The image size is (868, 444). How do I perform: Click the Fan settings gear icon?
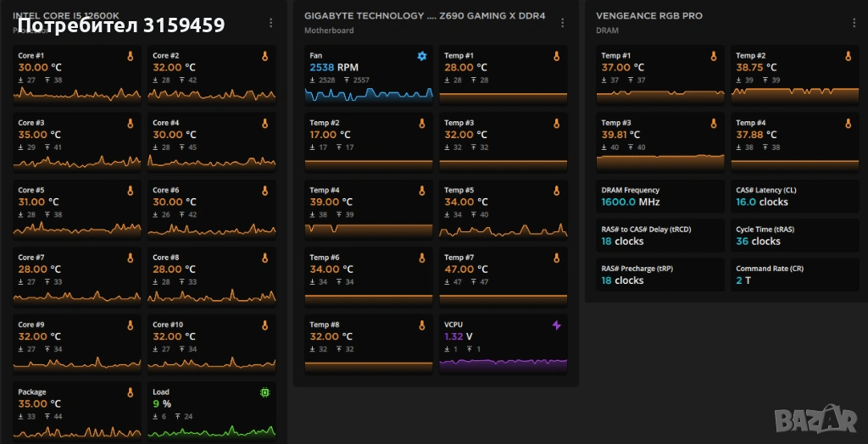click(422, 57)
